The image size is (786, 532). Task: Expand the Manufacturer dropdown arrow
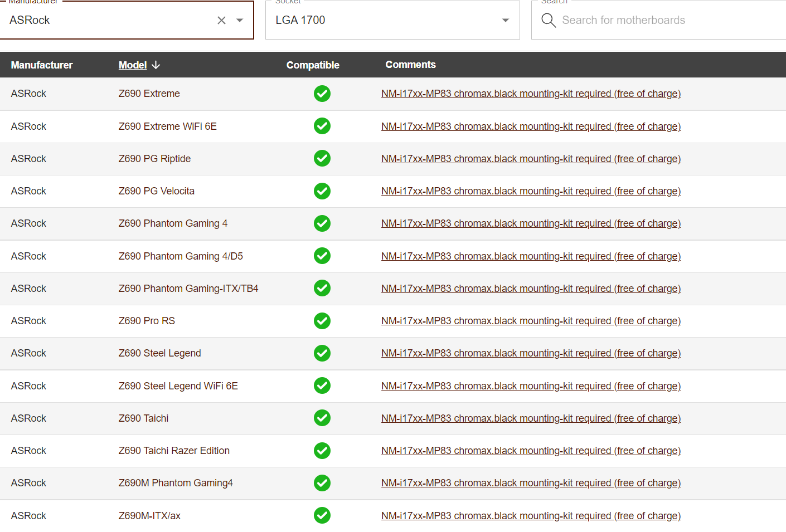[240, 21]
